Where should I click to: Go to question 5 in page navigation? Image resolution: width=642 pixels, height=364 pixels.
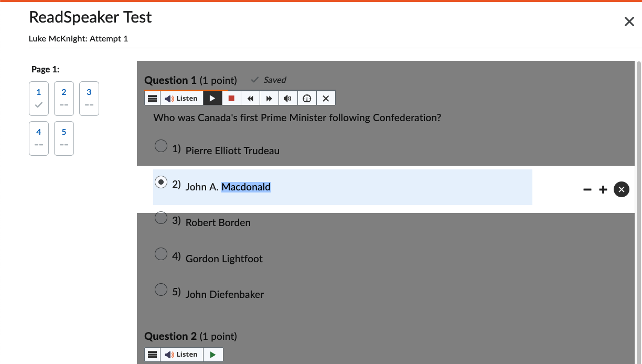(64, 138)
